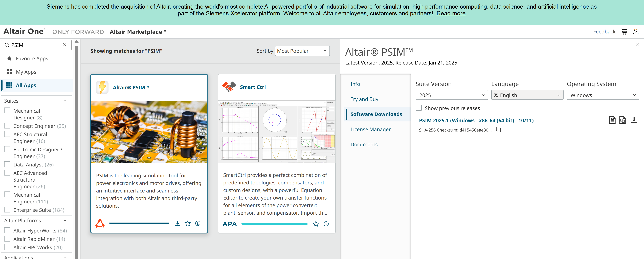644x259 pixels.
Task: Favorite Altair PSIM with star icon
Action: point(188,223)
